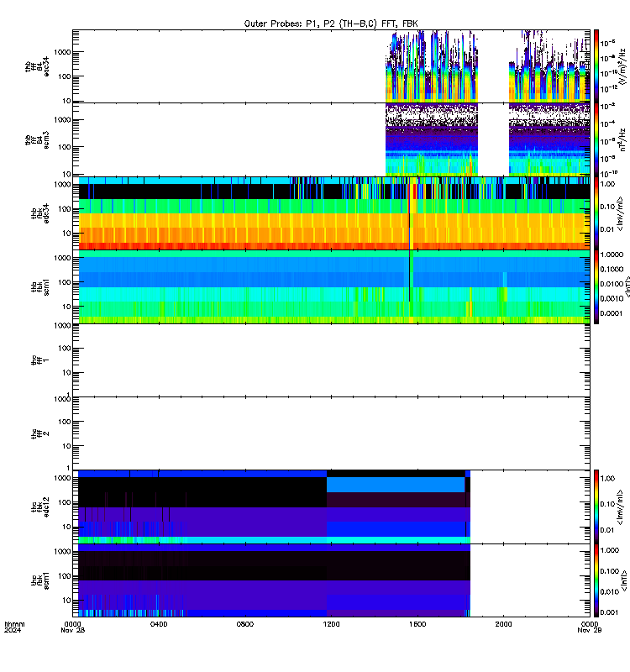Viewport: 630px width, 672px height.
Task: Click the '1000' y-axis tick of thc fff 2 panel
Action: (x=62, y=399)
